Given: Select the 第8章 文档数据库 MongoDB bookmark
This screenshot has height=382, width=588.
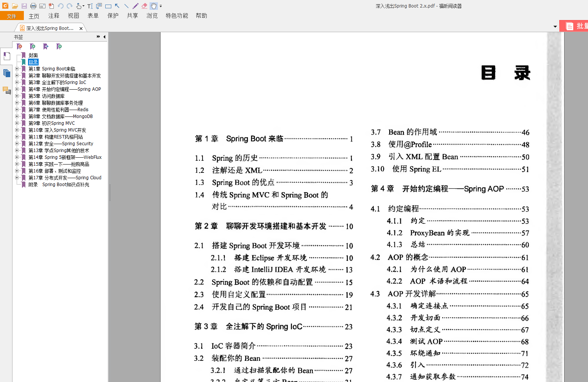Looking at the screenshot, I should click(61, 116).
